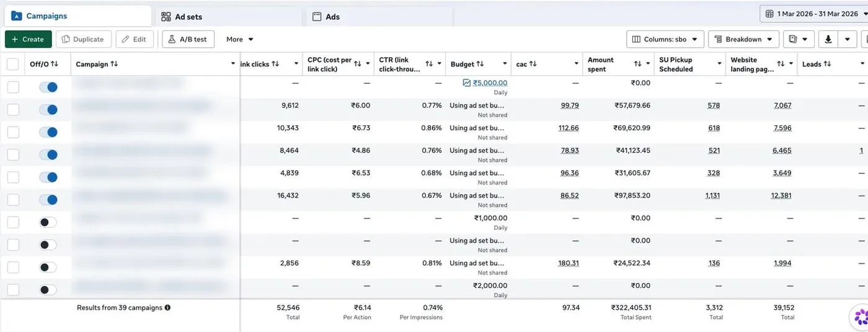
Task: Sort by CTR link click-through column
Action: coord(429,64)
